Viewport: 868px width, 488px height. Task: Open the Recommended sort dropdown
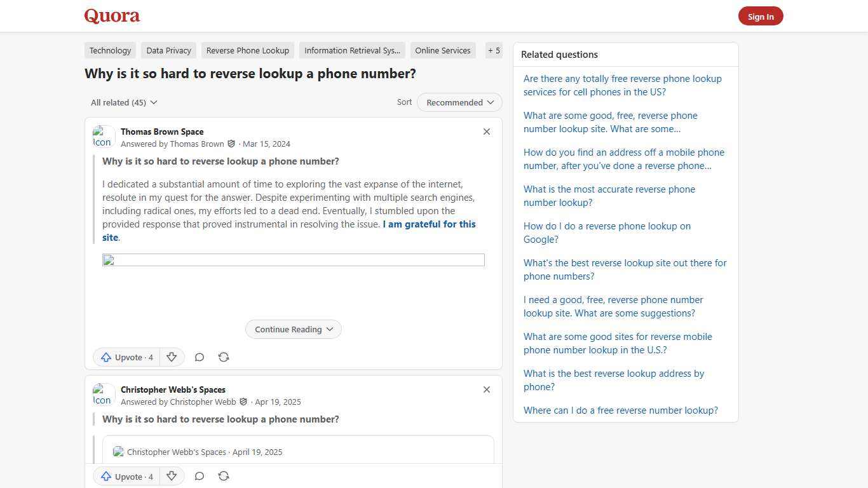459,102
